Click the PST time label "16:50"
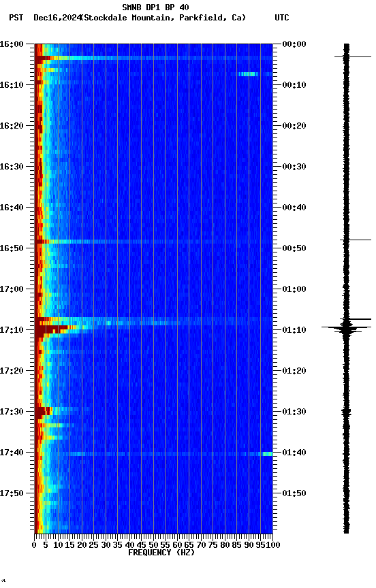 (12, 248)
